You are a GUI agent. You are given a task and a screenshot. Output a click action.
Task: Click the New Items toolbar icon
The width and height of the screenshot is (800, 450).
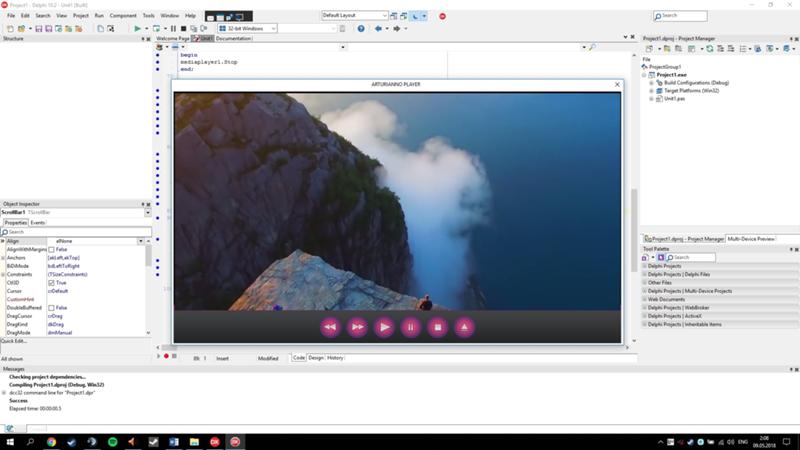10,29
